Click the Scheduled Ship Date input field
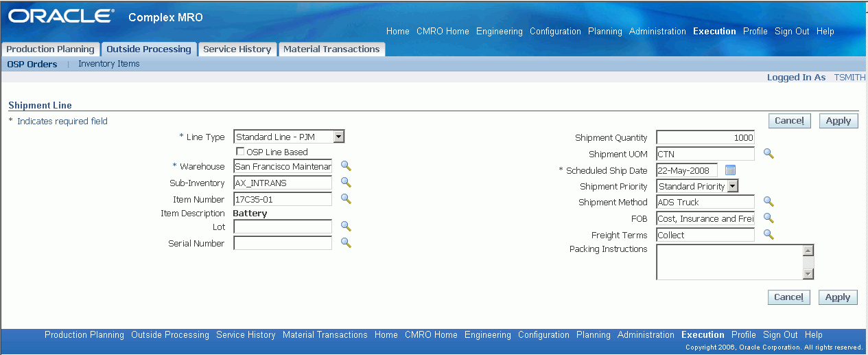868x355 pixels. click(x=687, y=170)
